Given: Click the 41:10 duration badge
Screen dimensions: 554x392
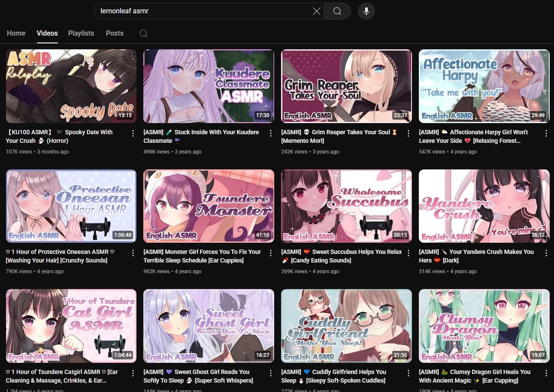Looking at the screenshot, I should tap(263, 235).
